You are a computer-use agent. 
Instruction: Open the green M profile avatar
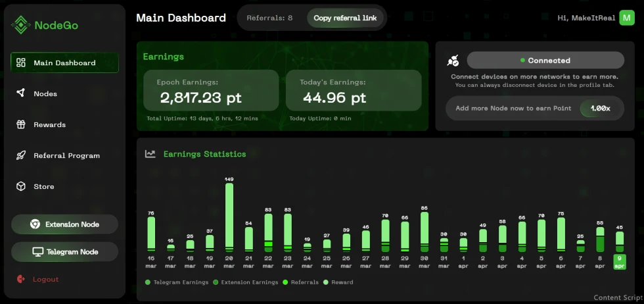(627, 18)
